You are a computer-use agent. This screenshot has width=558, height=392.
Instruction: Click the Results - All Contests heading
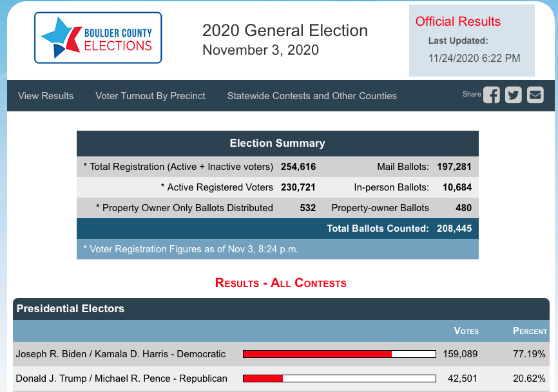[280, 283]
